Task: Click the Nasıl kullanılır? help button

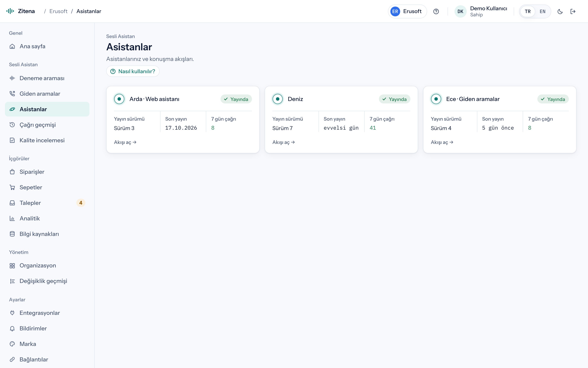Action: (133, 71)
